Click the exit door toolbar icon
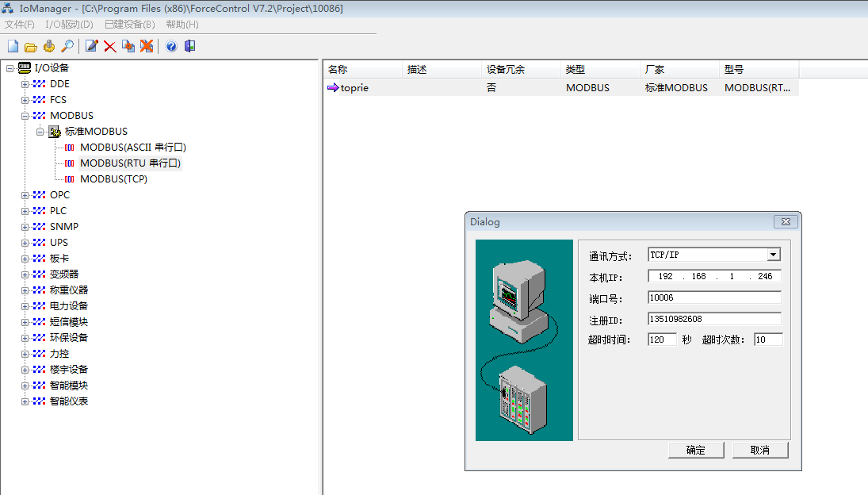The width and height of the screenshot is (868, 495). 189,47
